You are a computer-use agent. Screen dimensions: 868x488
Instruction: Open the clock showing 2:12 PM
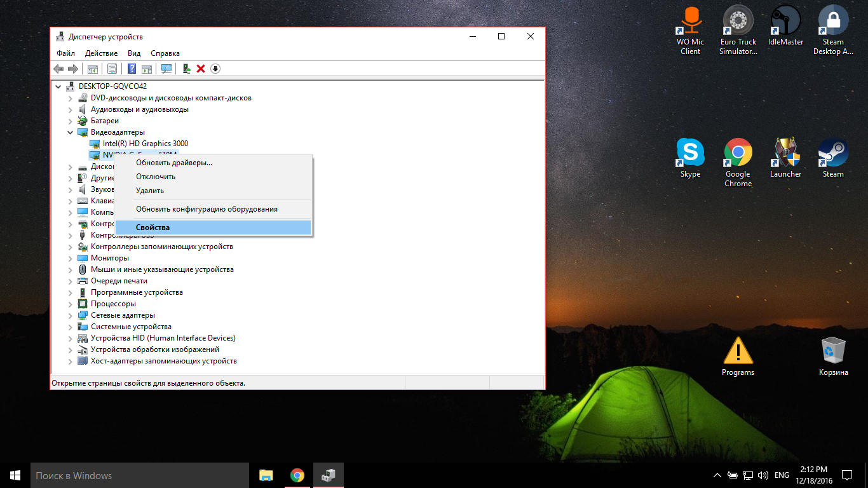click(813, 470)
